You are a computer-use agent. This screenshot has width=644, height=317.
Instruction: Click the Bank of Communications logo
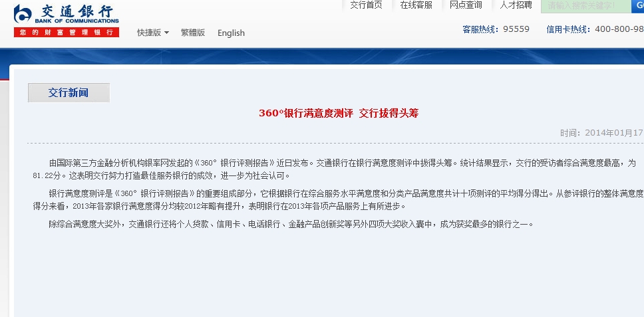(x=66, y=15)
